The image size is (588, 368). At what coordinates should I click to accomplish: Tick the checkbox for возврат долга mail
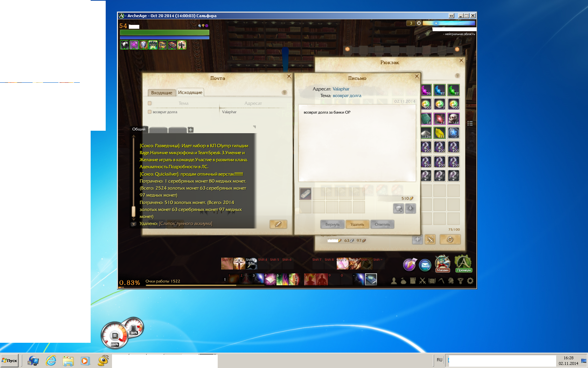[150, 112]
